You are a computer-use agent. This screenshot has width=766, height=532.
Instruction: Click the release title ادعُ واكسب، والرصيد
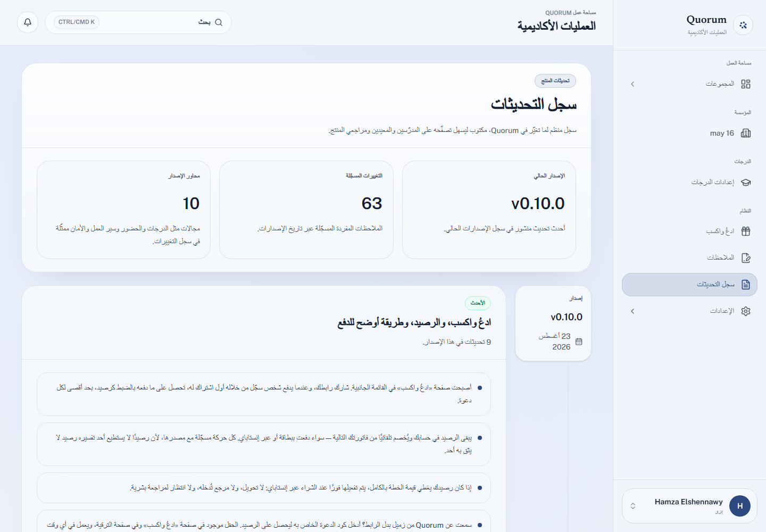414,322
